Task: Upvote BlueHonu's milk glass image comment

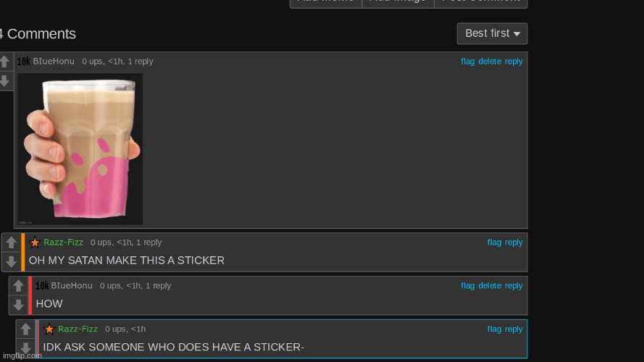Action: 5,62
